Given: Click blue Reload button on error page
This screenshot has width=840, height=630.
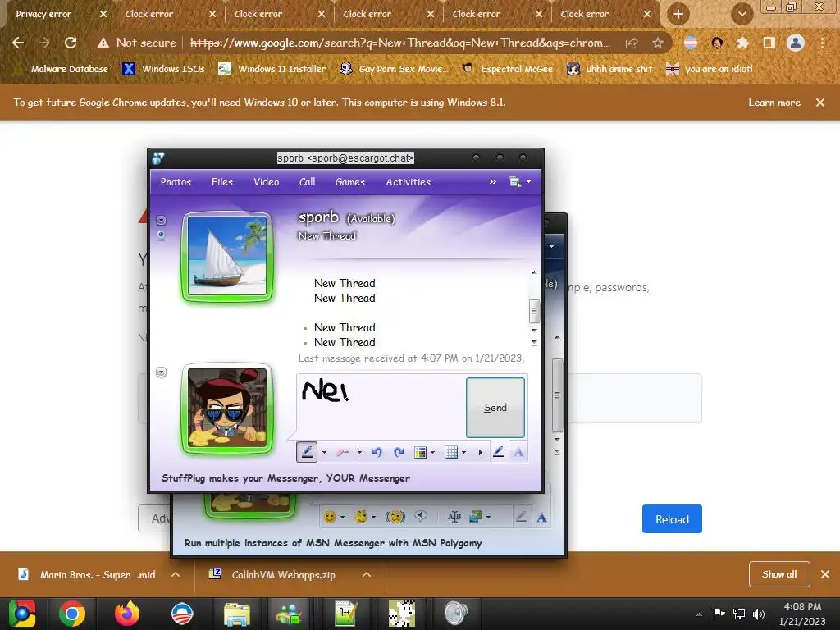Looking at the screenshot, I should [x=672, y=519].
